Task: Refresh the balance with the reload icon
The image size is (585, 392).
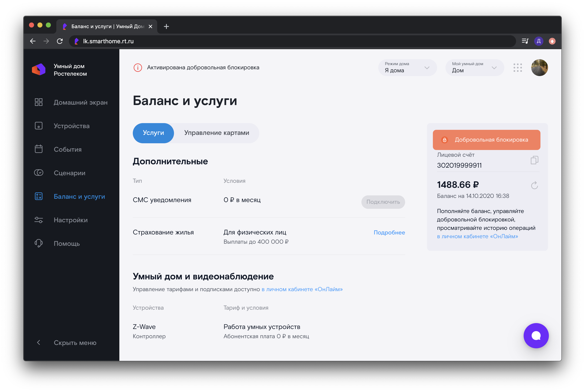Action: (534, 185)
